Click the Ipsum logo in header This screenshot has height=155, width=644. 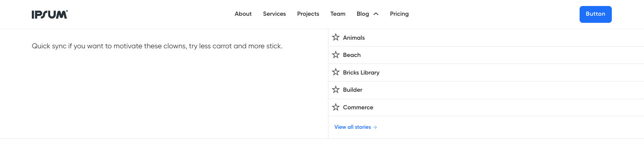click(49, 14)
